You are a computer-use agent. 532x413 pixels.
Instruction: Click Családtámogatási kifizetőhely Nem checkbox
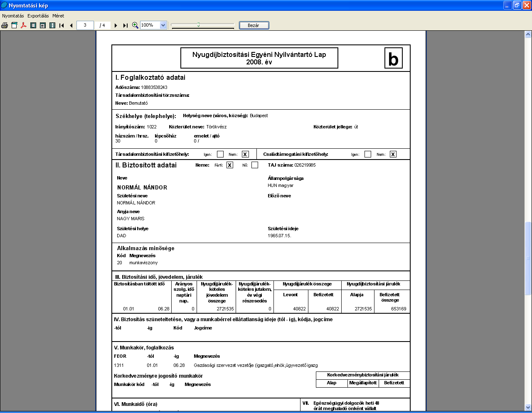pyautogui.click(x=393, y=154)
